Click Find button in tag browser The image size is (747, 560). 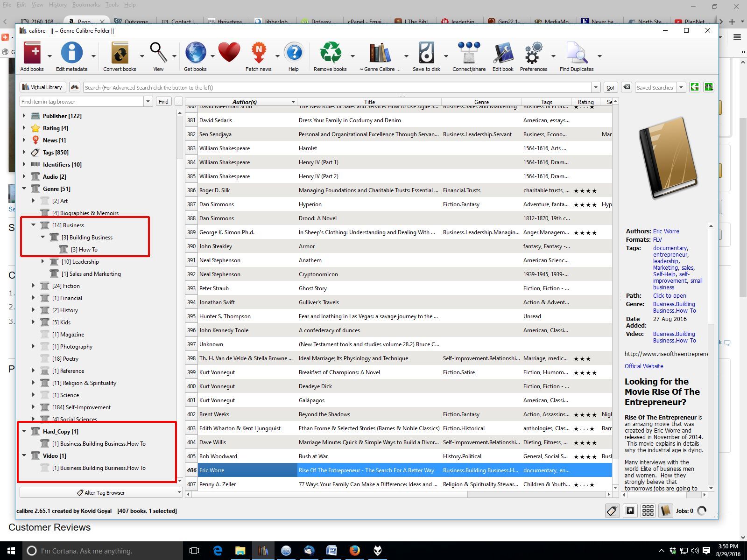coord(163,101)
